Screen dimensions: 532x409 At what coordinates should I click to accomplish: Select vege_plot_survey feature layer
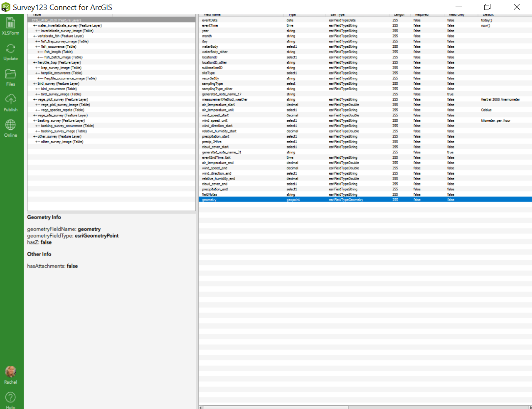tap(63, 99)
